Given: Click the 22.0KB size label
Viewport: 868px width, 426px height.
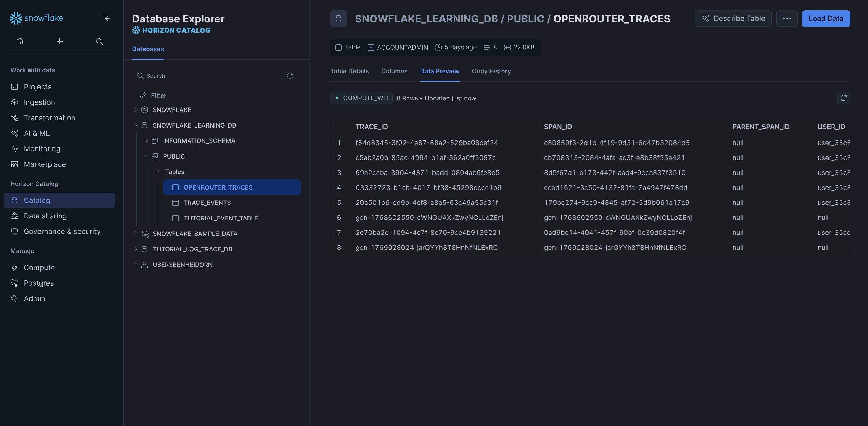Looking at the screenshot, I should pyautogui.click(x=519, y=47).
